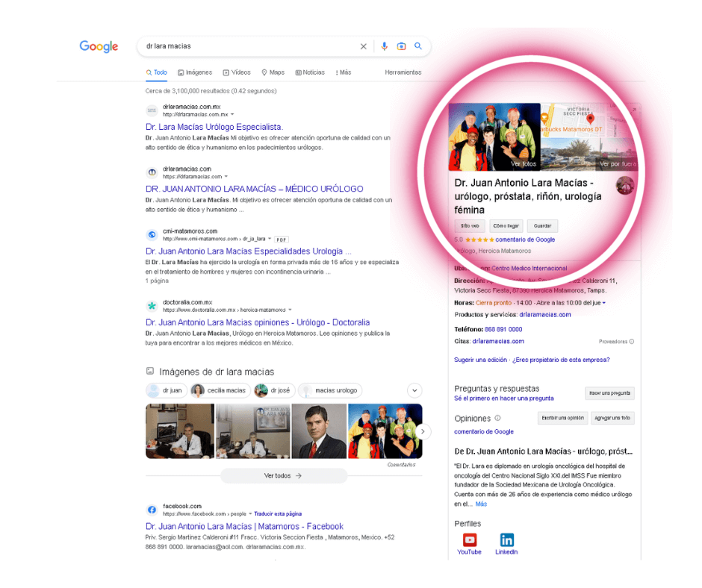Click 'Ver todos' images button
This screenshot has height=588, width=702.
pyautogui.click(x=283, y=475)
